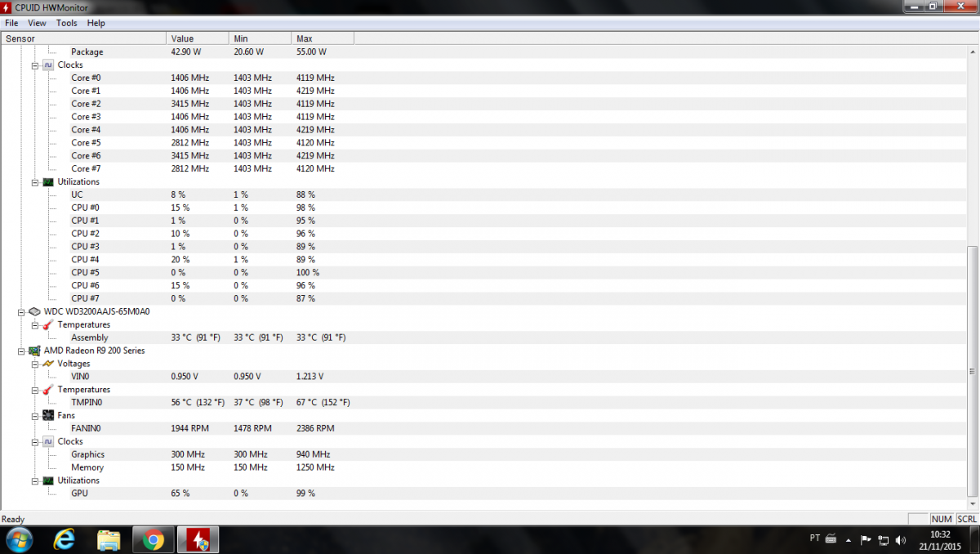Image resolution: width=980 pixels, height=554 pixels.
Task: Click the Sensor column header
Action: point(83,38)
